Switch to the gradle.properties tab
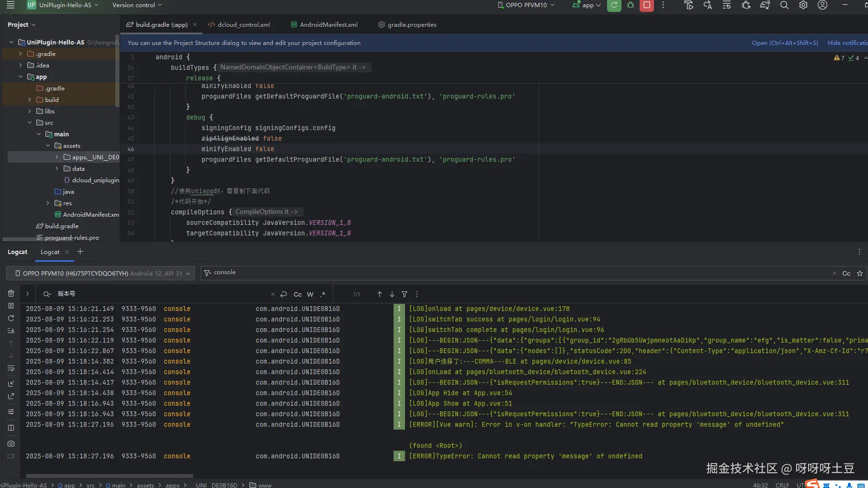The height and width of the screenshot is (488, 868). (x=407, y=24)
